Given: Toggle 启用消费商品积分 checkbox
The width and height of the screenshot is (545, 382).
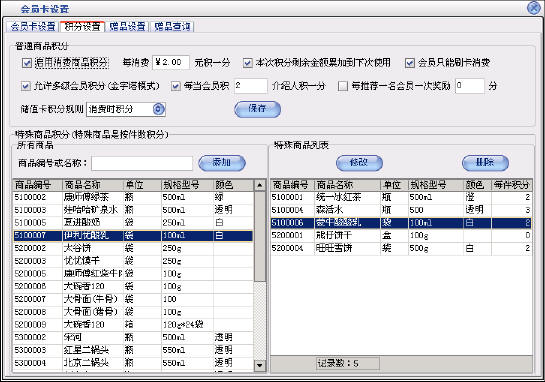Looking at the screenshot, I should [27, 63].
